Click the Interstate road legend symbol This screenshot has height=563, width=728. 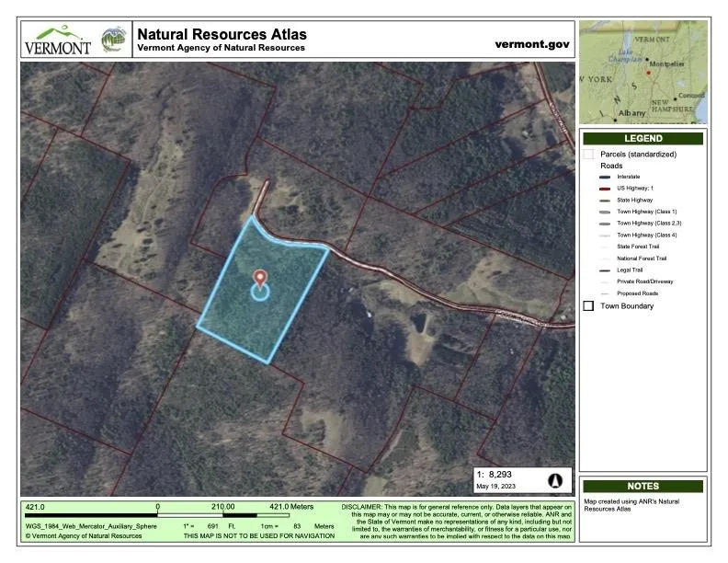tap(603, 177)
